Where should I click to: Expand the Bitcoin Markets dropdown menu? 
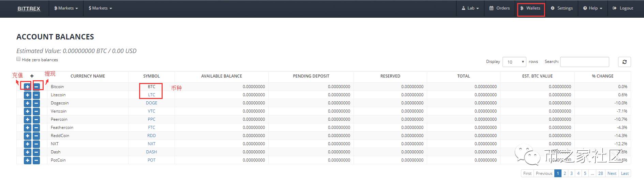[x=66, y=8]
